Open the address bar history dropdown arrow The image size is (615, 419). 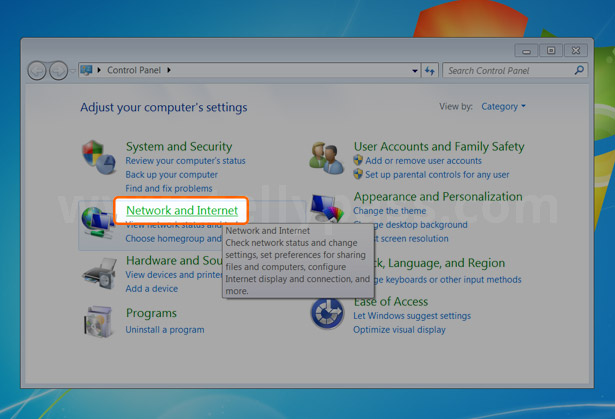415,71
